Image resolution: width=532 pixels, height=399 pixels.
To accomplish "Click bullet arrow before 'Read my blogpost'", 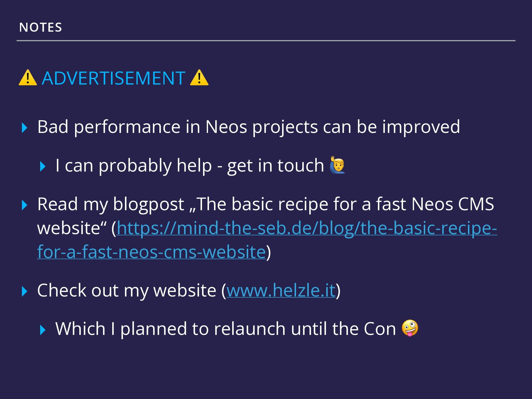I will coord(25,205).
